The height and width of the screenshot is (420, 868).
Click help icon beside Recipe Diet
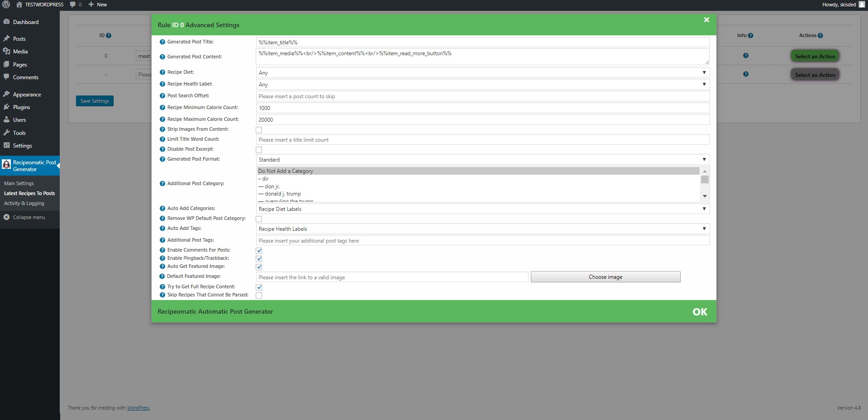(162, 72)
